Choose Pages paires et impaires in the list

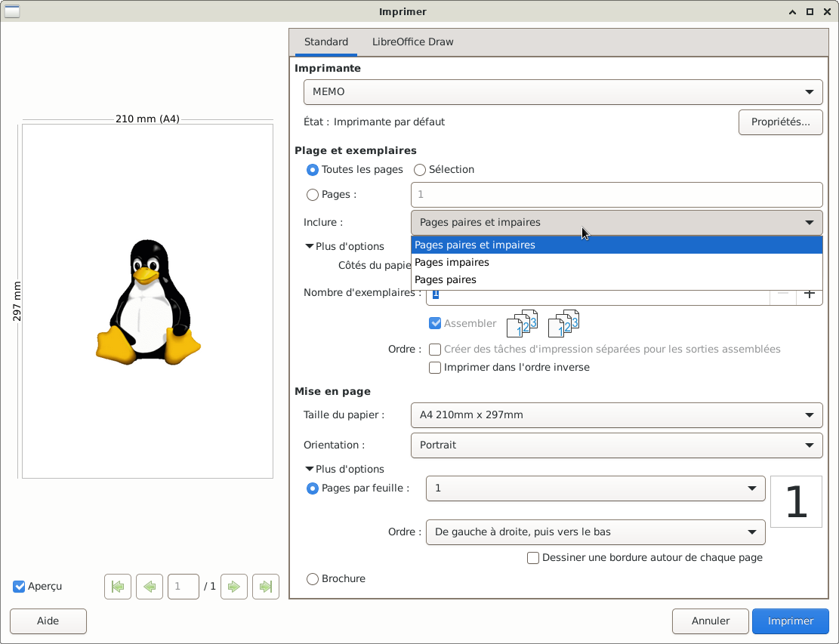tap(616, 245)
